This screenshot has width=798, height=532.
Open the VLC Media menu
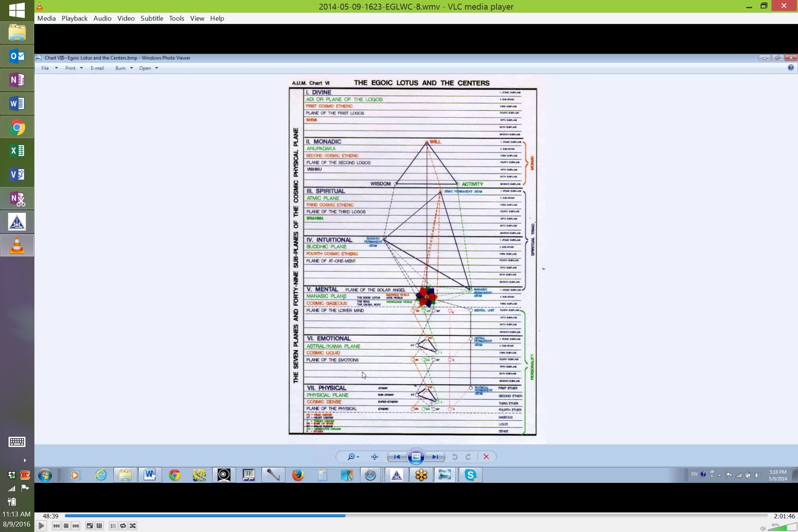[x=47, y=18]
